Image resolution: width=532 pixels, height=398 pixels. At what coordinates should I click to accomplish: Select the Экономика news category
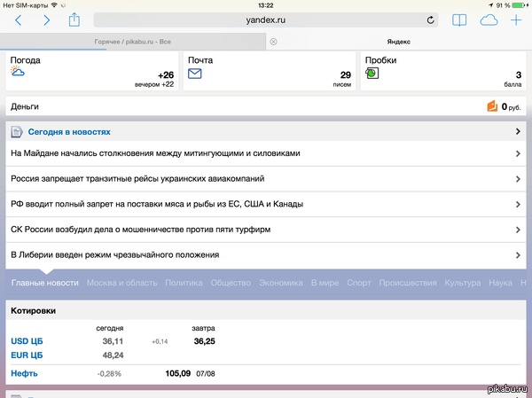click(281, 283)
